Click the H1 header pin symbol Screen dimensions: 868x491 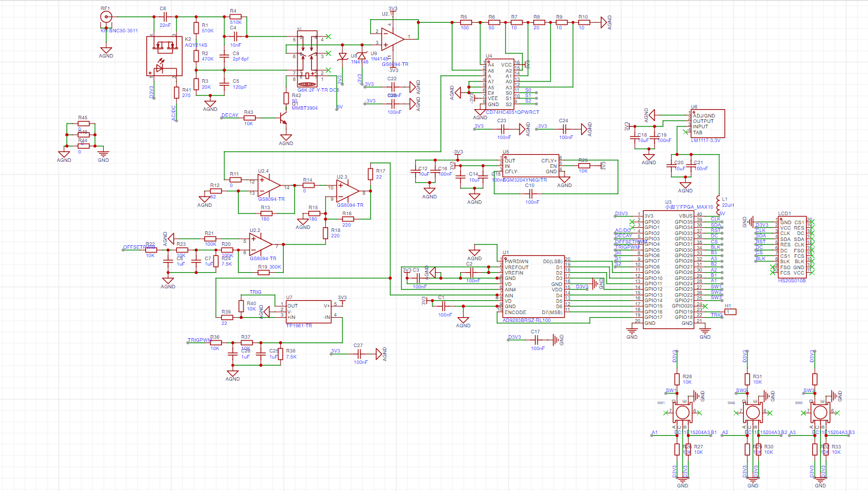730,312
